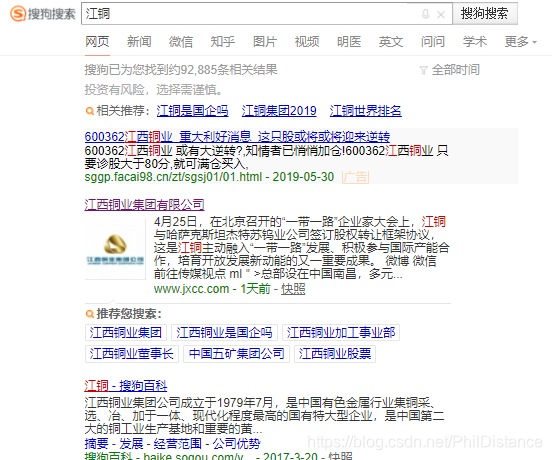Click the Sogou logo icon

(x=18, y=14)
